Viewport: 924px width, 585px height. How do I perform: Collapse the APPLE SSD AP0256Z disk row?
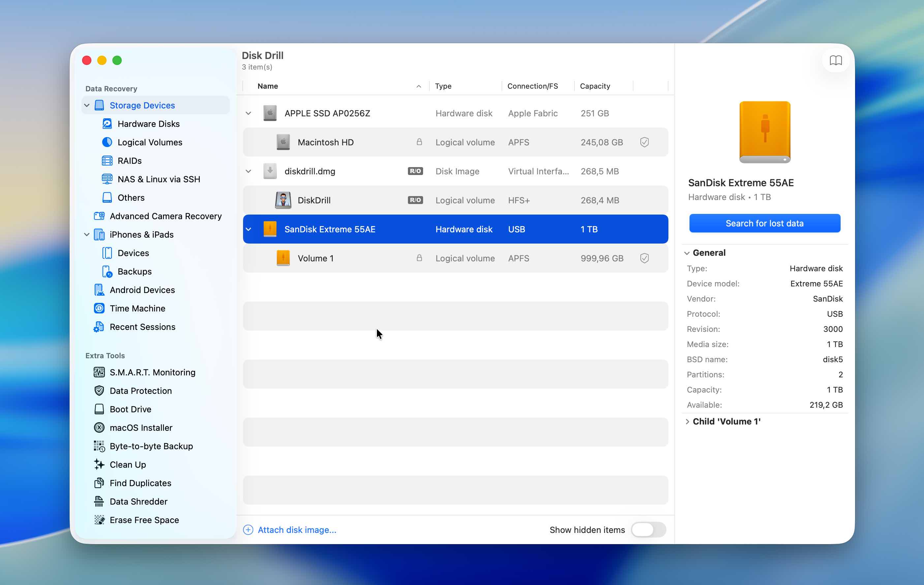[x=248, y=113]
